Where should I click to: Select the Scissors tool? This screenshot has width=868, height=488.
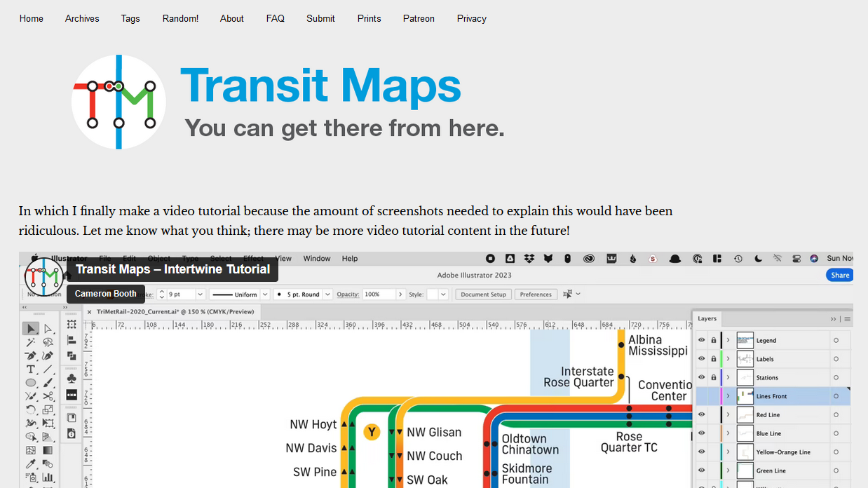[x=48, y=396]
